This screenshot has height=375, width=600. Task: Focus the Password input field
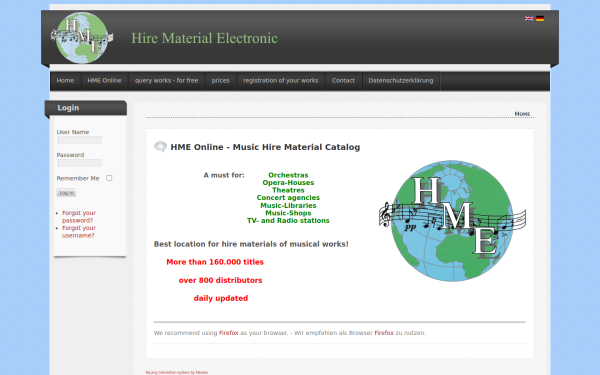pyautogui.click(x=80, y=163)
